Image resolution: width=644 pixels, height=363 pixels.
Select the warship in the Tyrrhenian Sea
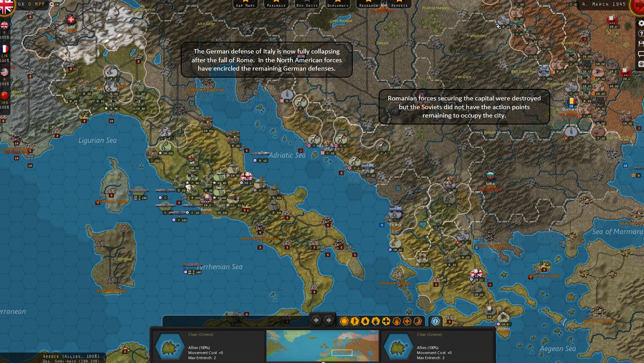pyautogui.click(x=192, y=266)
